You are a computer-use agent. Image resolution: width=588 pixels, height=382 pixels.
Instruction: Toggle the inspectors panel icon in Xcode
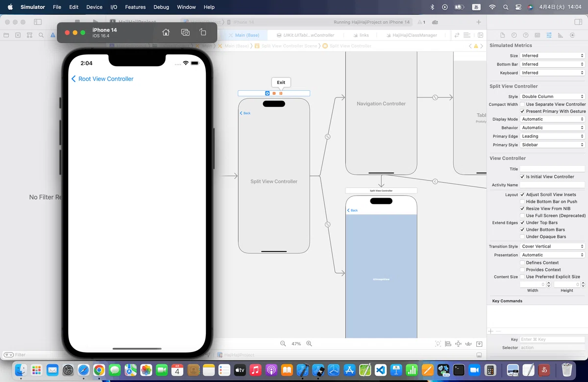(x=578, y=22)
